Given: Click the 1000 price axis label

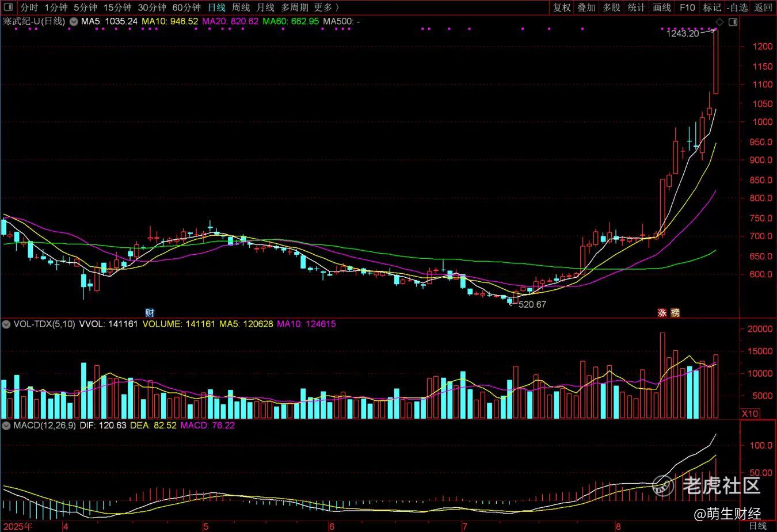Looking at the screenshot, I should click(x=763, y=122).
